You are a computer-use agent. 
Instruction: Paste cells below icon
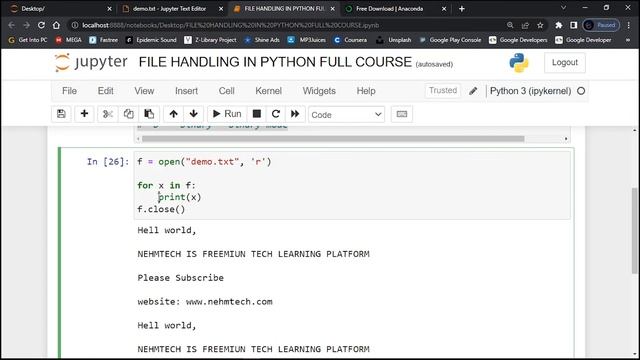[149, 114]
